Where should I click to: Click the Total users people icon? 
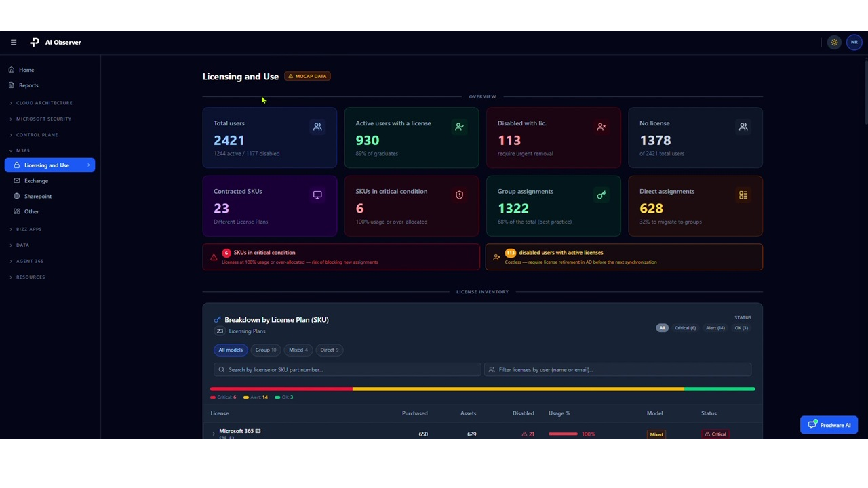[317, 127]
